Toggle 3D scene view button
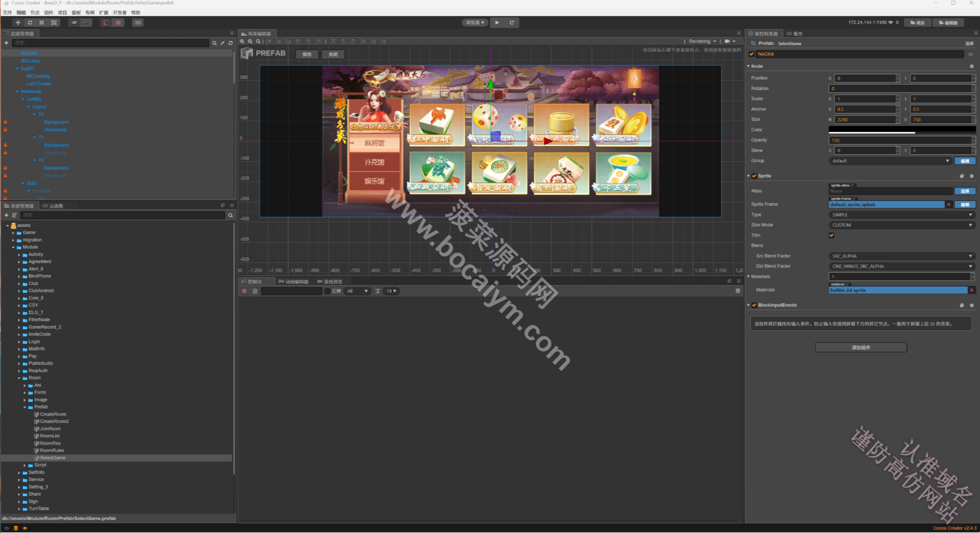The width and height of the screenshot is (980, 533). click(x=138, y=23)
